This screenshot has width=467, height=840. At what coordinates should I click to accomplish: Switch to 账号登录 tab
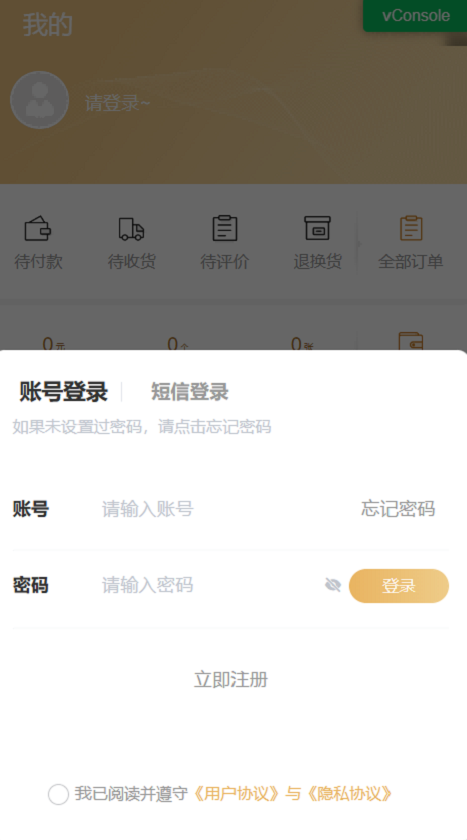coord(63,392)
